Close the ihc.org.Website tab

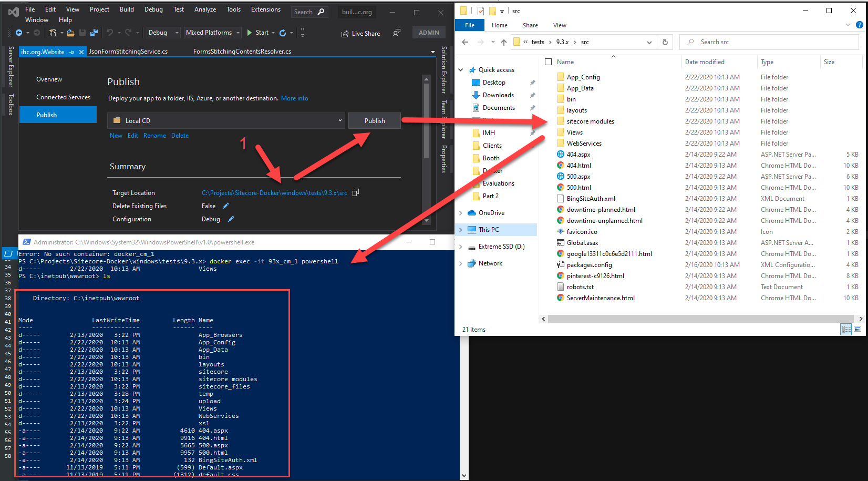click(x=81, y=52)
